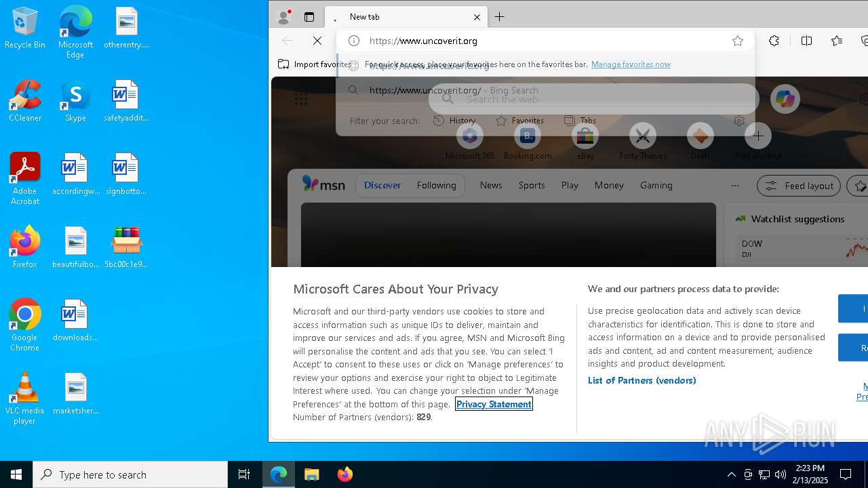The height and width of the screenshot is (488, 868).
Task: Open the Sports category
Action: click(x=532, y=185)
